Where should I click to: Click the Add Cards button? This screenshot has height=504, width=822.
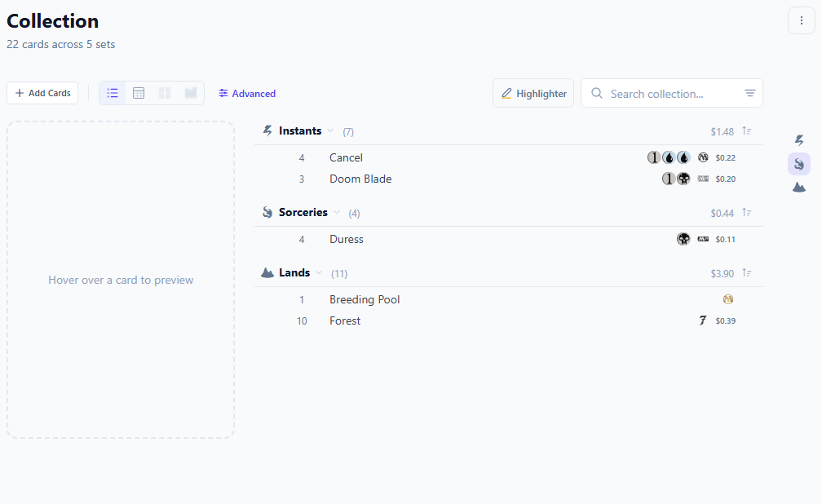pos(42,93)
